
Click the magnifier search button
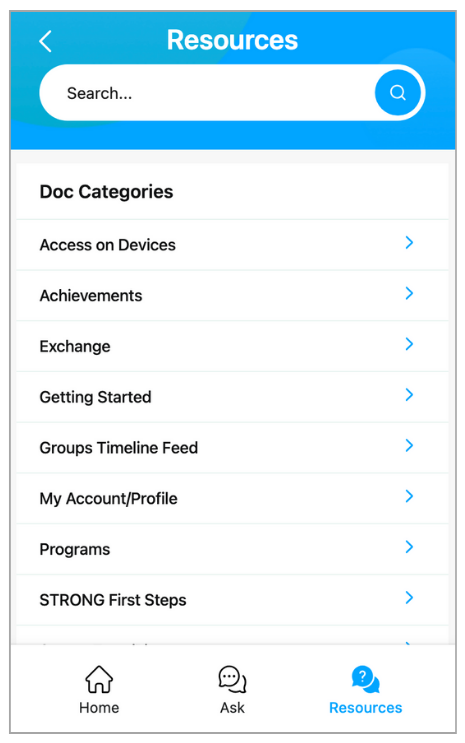coord(397,92)
